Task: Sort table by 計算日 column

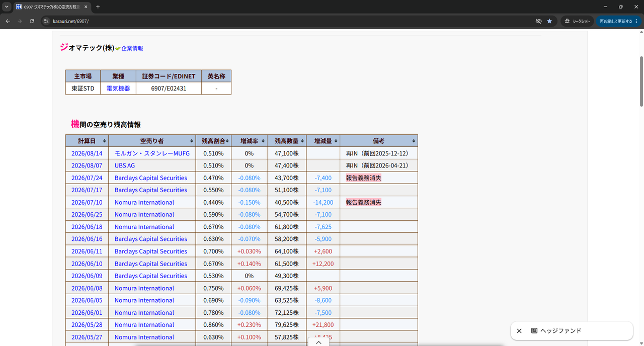Action: 87,141
